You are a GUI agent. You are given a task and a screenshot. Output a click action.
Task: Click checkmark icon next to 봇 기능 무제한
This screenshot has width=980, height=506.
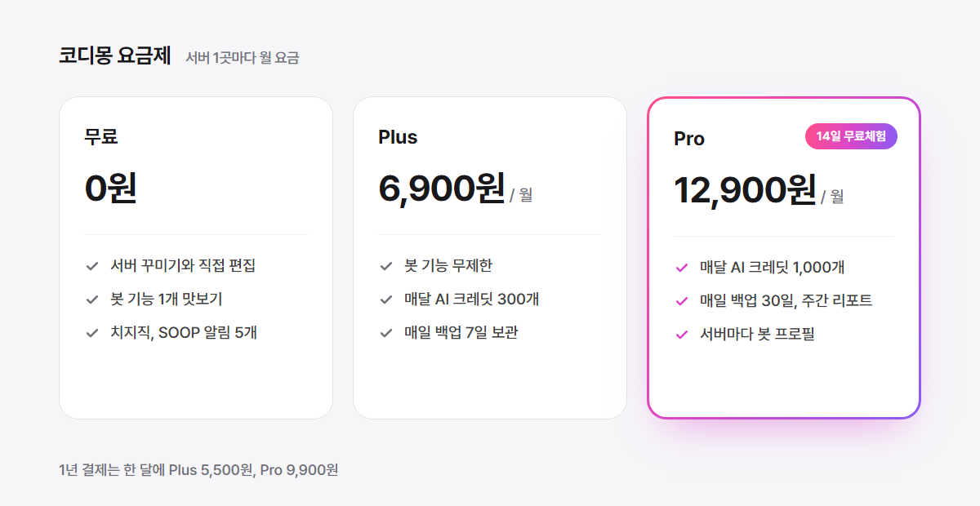click(386, 266)
